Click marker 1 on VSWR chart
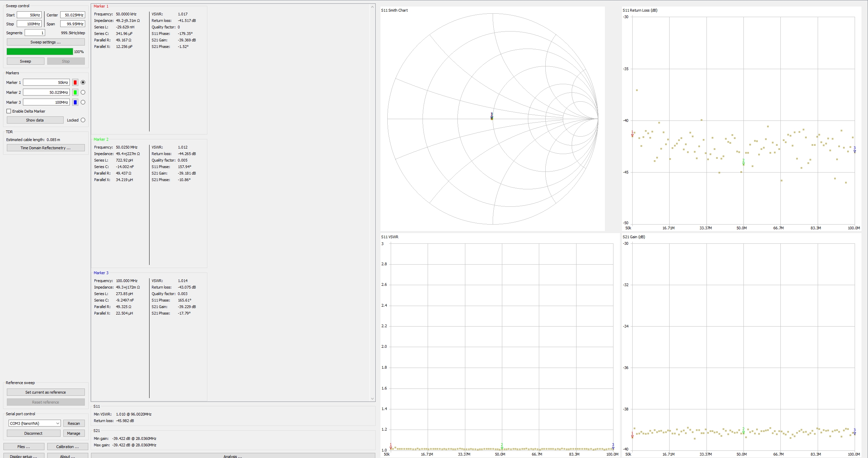 [x=391, y=446]
